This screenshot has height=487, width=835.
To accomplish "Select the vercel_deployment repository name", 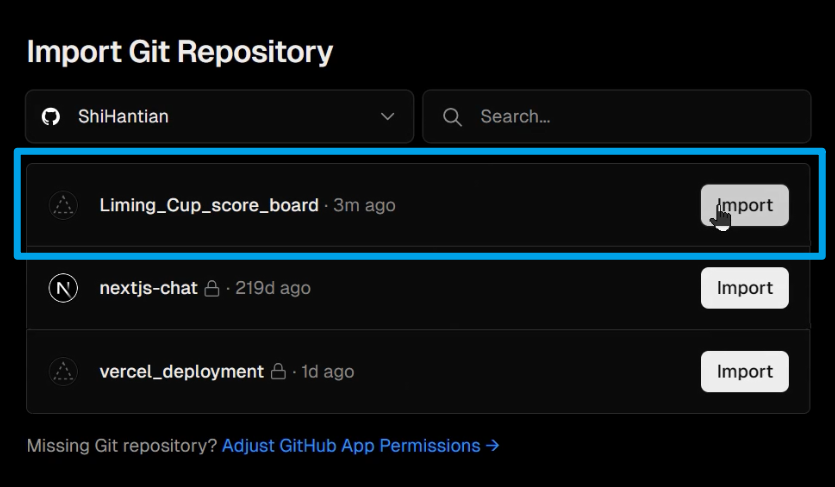I will 181,371.
